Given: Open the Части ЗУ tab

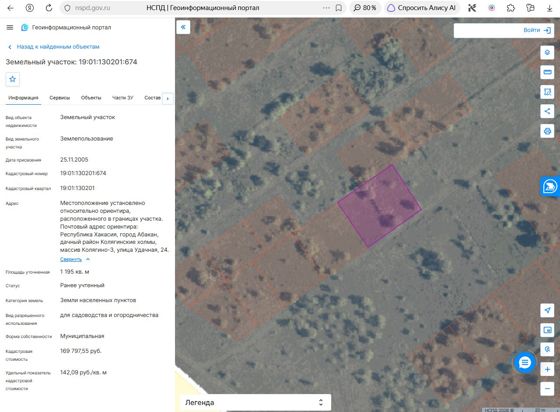Looking at the screenshot, I should click(x=122, y=97).
